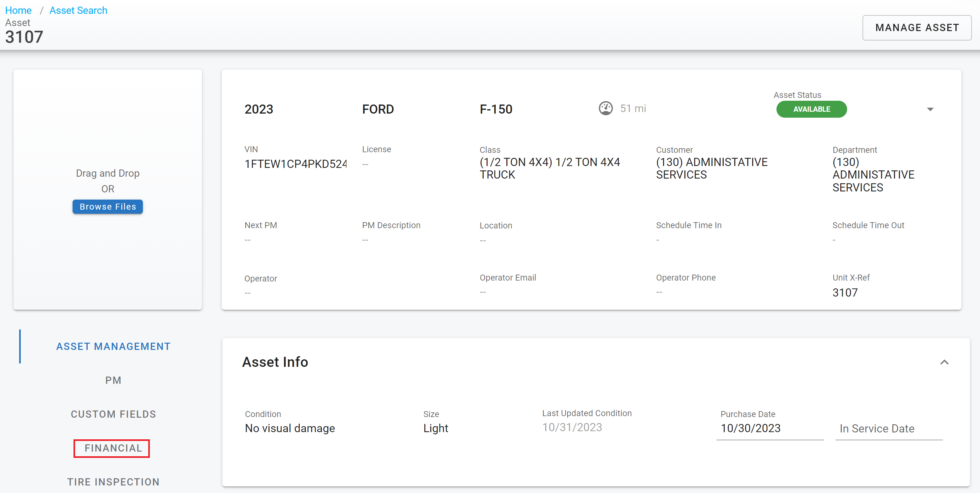This screenshot has height=493, width=980.
Task: Click the Condition value No visual damage
Action: (290, 428)
